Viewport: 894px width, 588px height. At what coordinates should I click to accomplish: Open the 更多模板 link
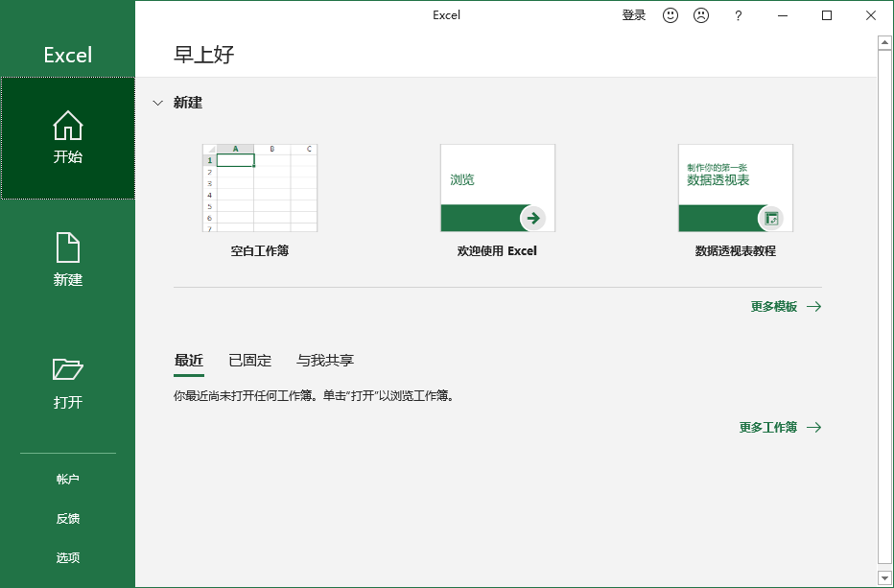point(774,307)
